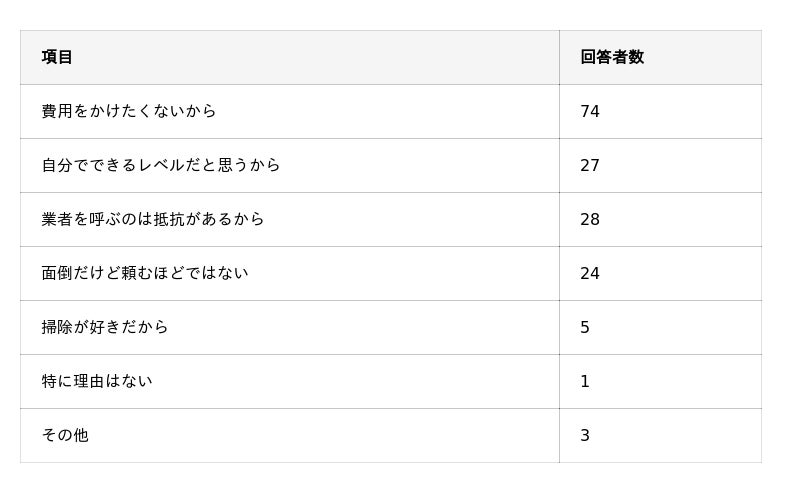
Task: Select the 自分でできるレベルだと思うから cell
Action: pos(161,165)
